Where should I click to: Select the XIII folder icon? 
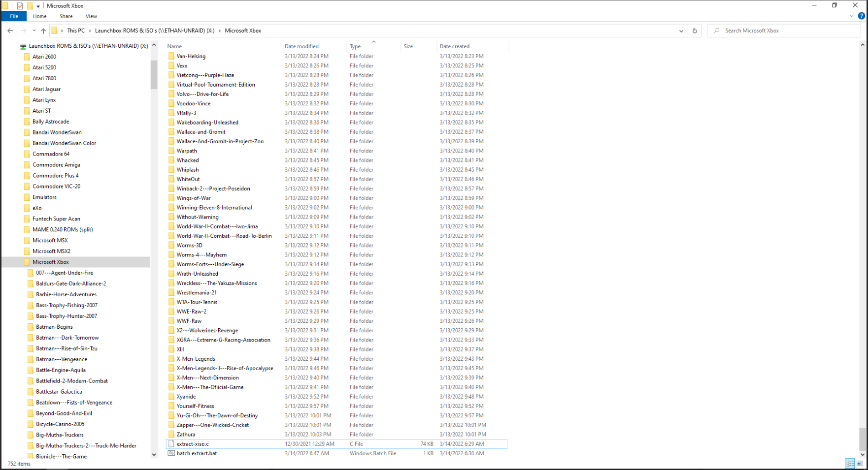pyautogui.click(x=171, y=349)
